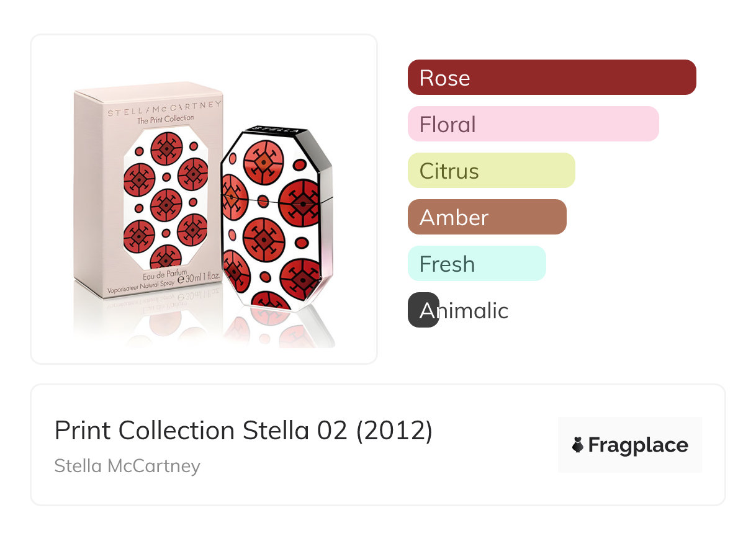Click the dark Animalic accord swatch
The width and height of the screenshot is (756, 536).
pyautogui.click(x=423, y=310)
